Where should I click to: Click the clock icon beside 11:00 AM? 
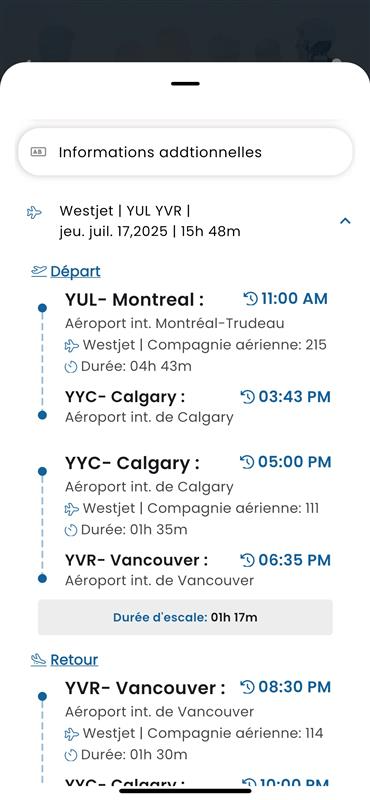[x=251, y=298]
